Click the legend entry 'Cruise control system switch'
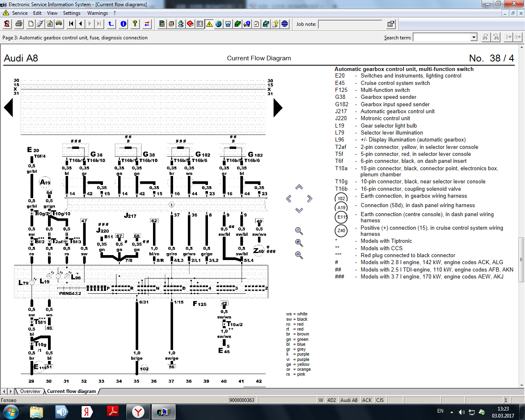 pos(395,83)
